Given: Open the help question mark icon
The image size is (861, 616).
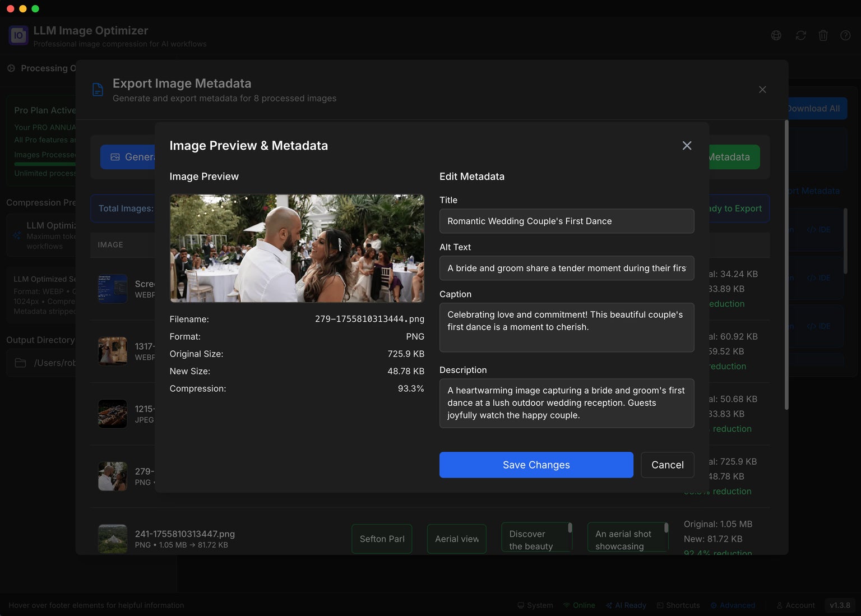Looking at the screenshot, I should click(845, 35).
